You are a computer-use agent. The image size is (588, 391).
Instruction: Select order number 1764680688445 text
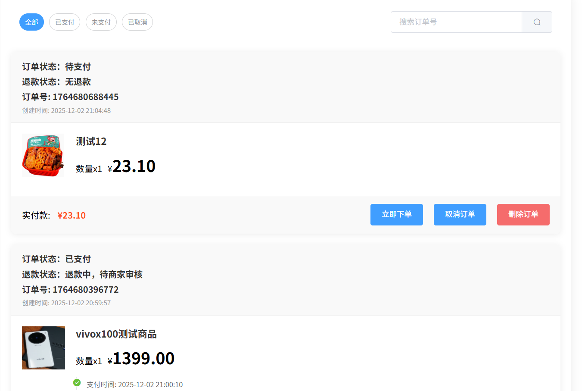point(86,97)
